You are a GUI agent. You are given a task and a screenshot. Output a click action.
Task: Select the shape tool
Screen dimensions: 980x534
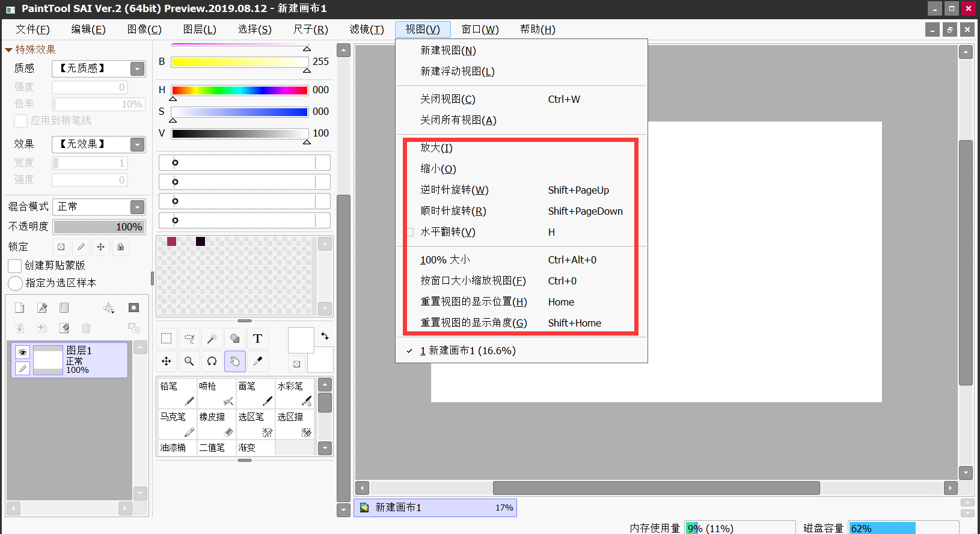tap(234, 339)
